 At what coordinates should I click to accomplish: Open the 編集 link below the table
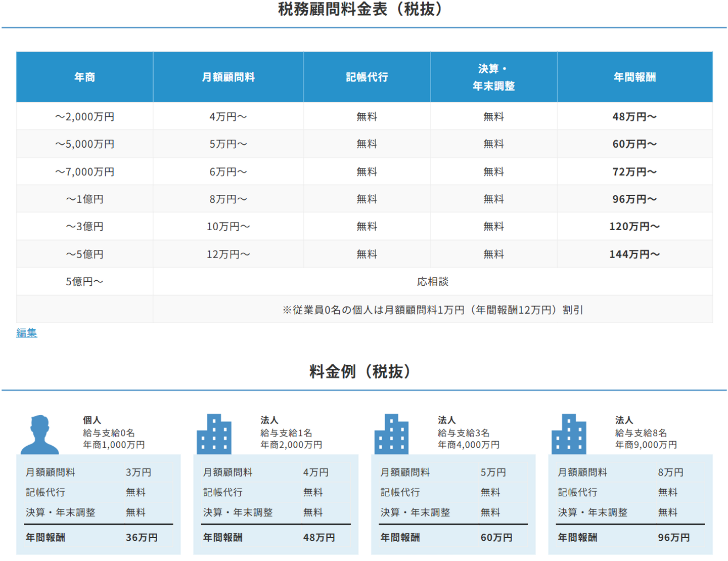[x=27, y=333]
